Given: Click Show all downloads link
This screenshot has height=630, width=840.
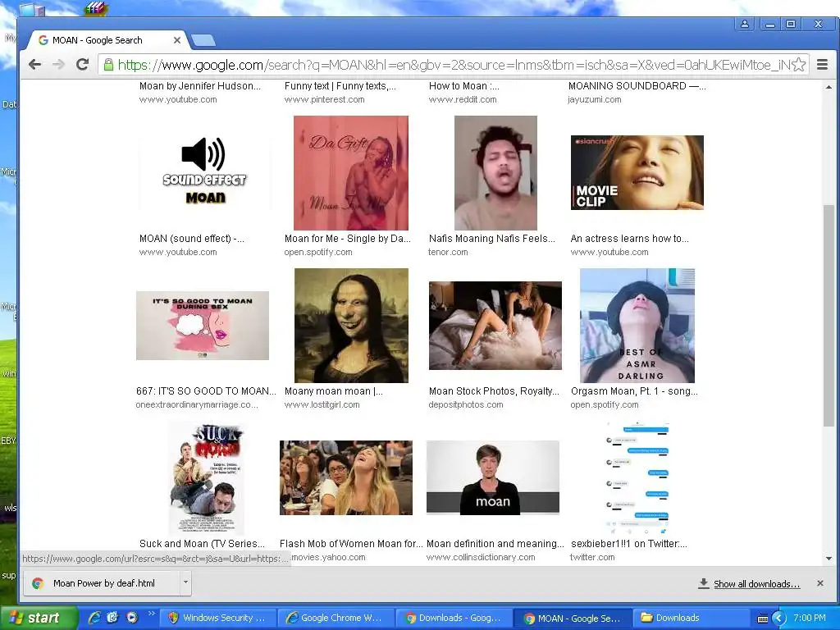Looking at the screenshot, I should tap(756, 584).
